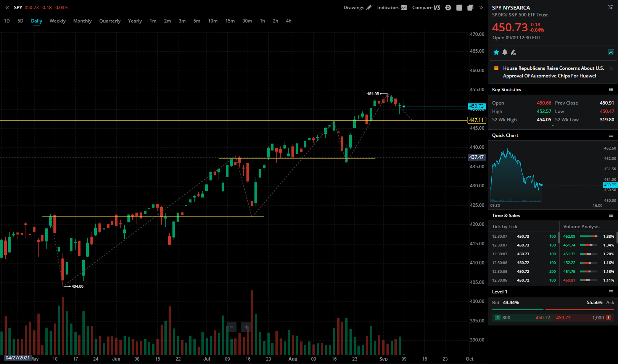The width and height of the screenshot is (618, 364).
Task: Click the Quick Chart 450.75 price tag
Action: (x=610, y=185)
